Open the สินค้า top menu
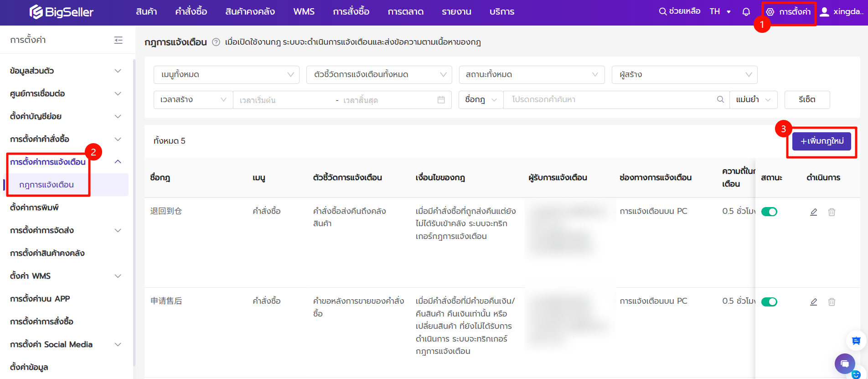The width and height of the screenshot is (868, 379). (x=146, y=12)
